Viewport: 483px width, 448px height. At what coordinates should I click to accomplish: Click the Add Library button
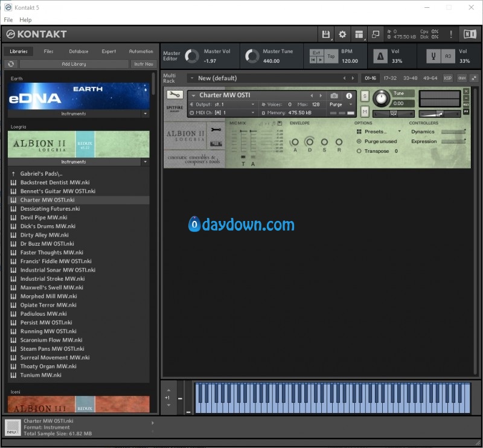[74, 64]
